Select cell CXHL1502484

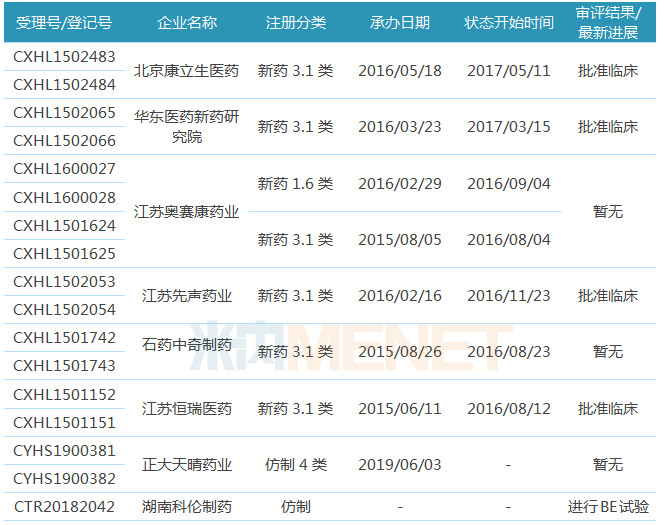coord(64,85)
